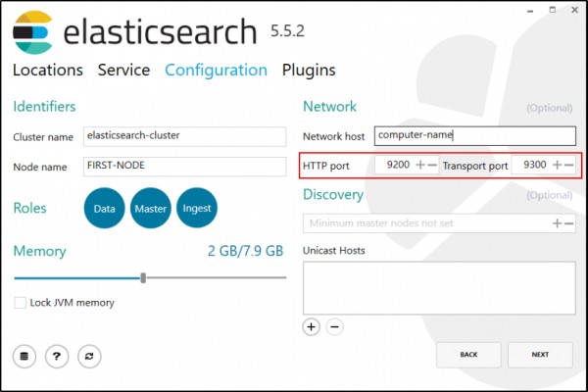Add a unicast host with plus circle
588x392 pixels.
[312, 327]
